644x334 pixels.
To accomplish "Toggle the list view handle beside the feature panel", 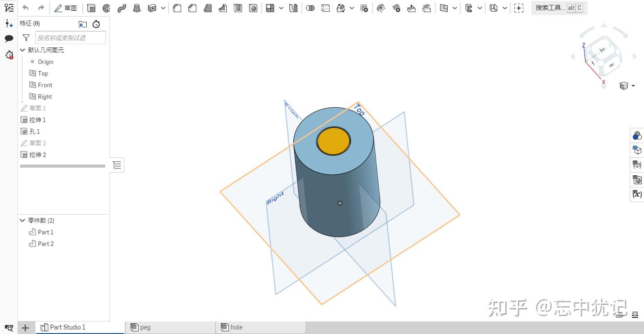I will pos(117,165).
